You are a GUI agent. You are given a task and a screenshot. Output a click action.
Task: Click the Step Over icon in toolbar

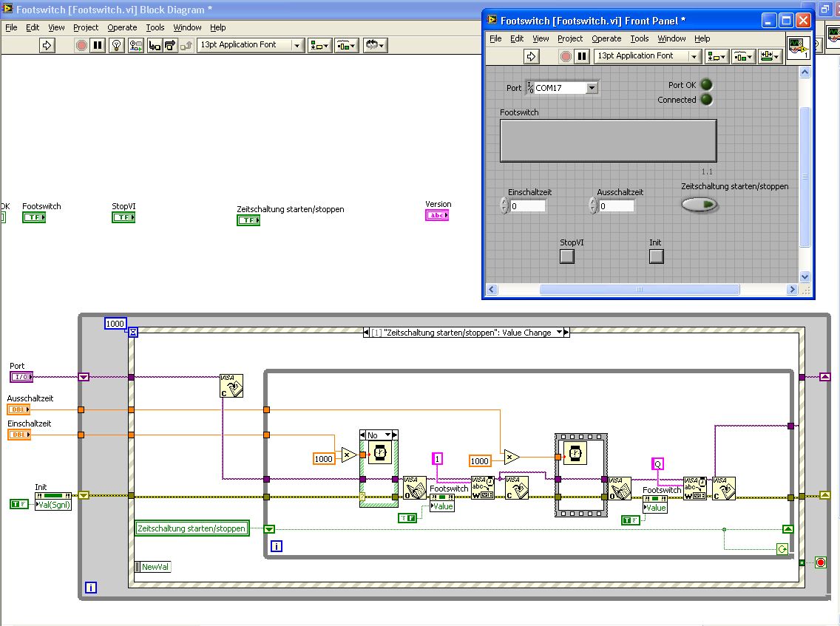(170, 45)
